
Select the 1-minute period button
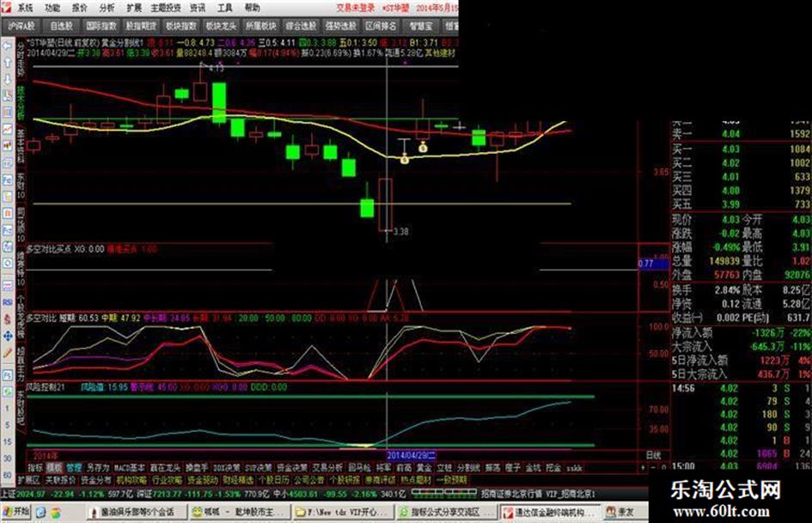[x=7, y=409]
